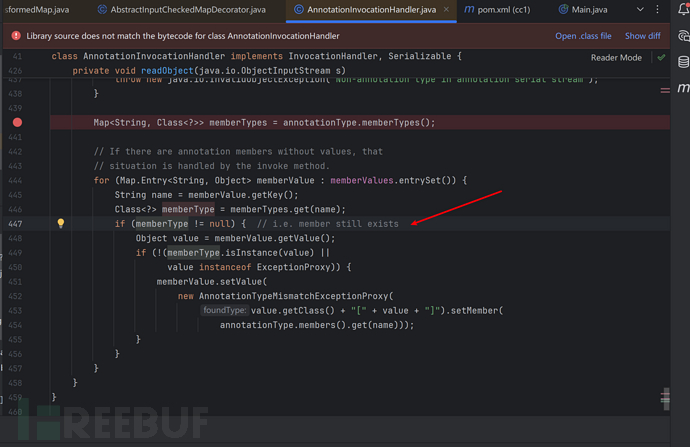Click 'String name = memberValue.getKey();' line
This screenshot has width=690, height=447.
pyautogui.click(x=206, y=195)
